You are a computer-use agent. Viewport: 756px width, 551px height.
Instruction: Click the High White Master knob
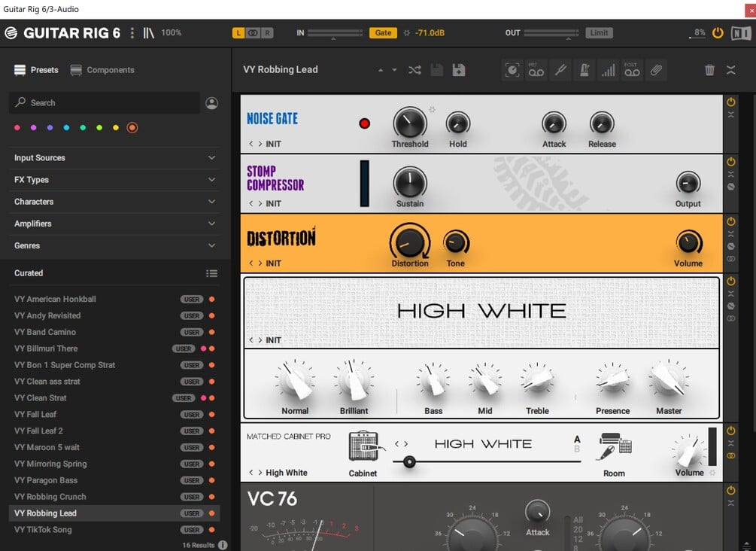[x=669, y=380]
